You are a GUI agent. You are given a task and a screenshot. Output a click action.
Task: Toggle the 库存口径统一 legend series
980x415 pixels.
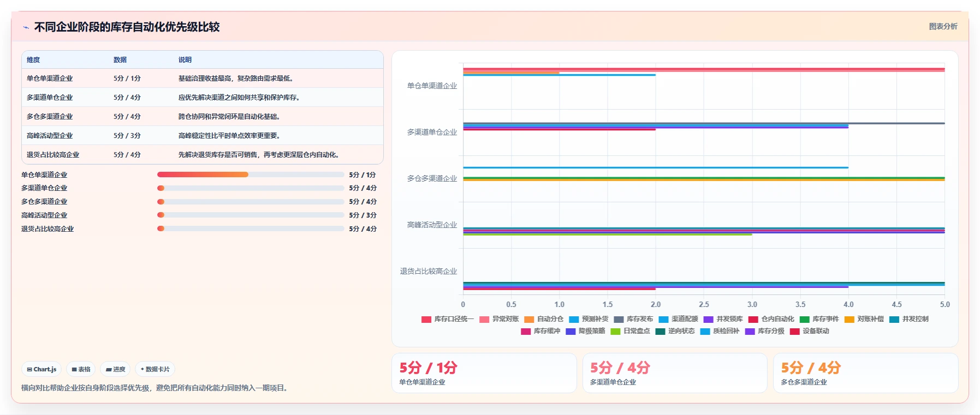tap(447, 319)
